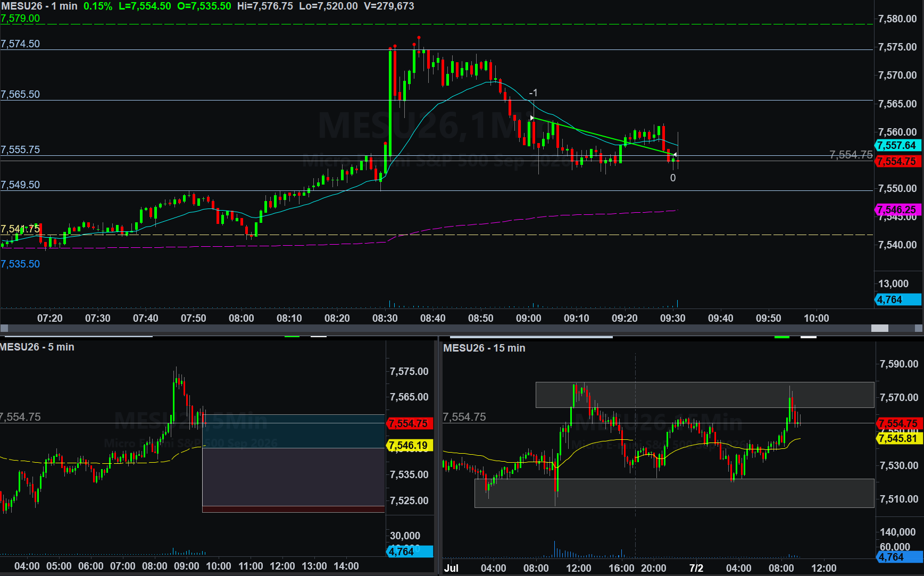Click the V=279,673 volume header value

(x=389, y=6)
